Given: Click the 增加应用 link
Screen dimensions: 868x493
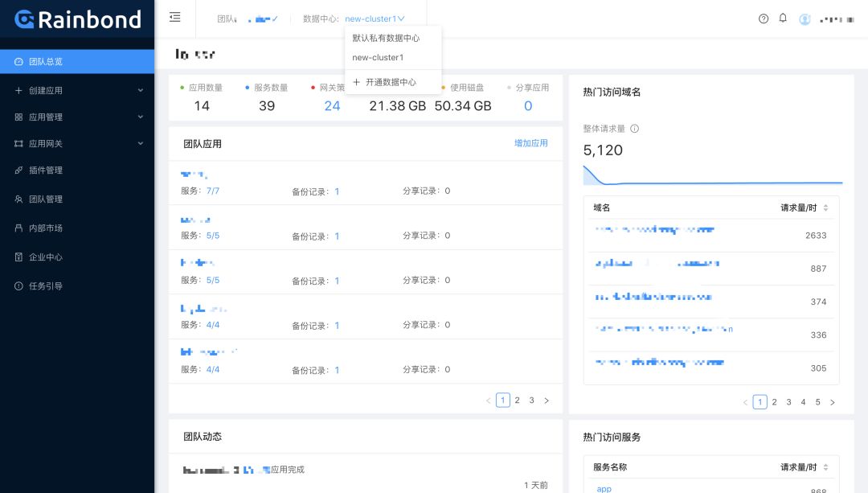Looking at the screenshot, I should pos(531,143).
